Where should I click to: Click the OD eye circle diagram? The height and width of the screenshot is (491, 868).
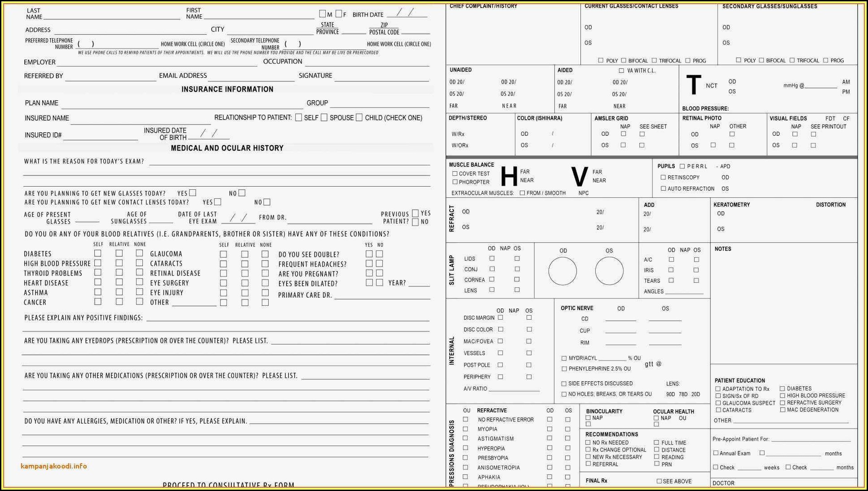tap(562, 271)
